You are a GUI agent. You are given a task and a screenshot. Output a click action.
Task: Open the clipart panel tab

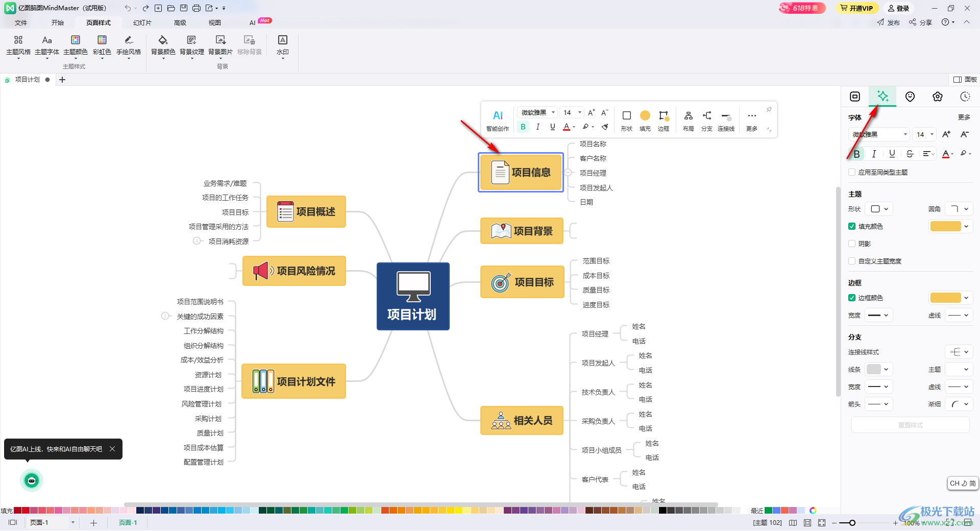pos(938,96)
